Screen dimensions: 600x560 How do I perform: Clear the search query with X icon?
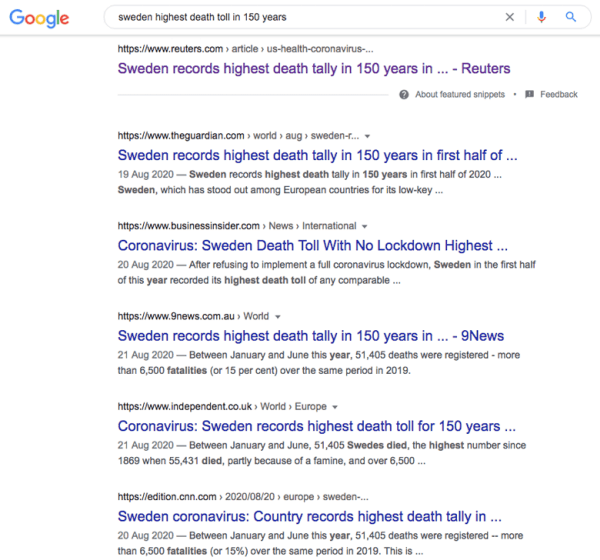[509, 17]
